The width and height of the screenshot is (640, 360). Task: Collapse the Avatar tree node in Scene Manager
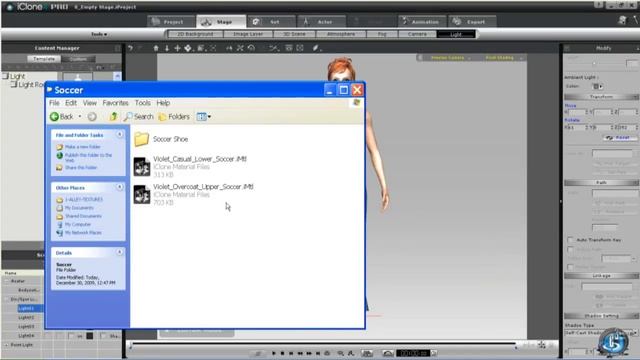coord(7,281)
